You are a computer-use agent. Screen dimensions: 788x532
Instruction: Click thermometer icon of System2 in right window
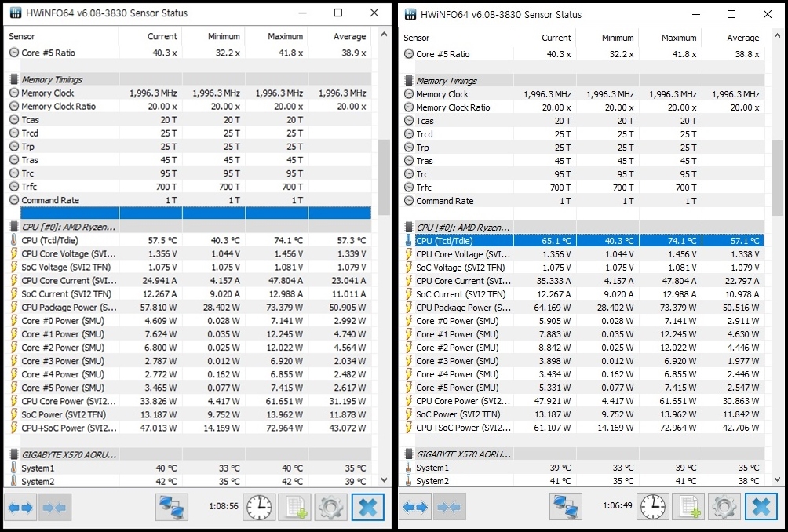pyautogui.click(x=409, y=481)
